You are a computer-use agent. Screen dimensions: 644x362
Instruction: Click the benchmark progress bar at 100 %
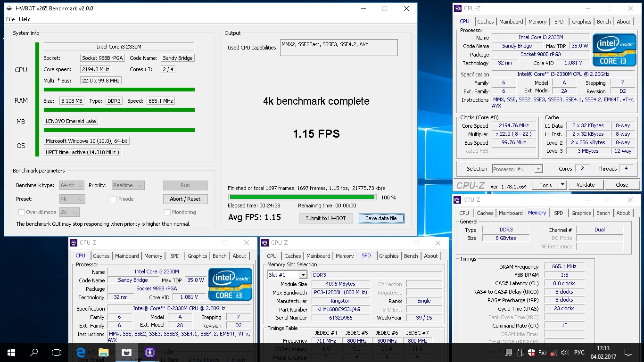point(302,197)
